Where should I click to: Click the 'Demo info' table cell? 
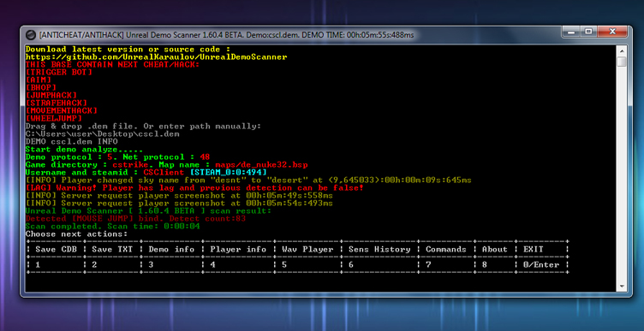(x=171, y=250)
